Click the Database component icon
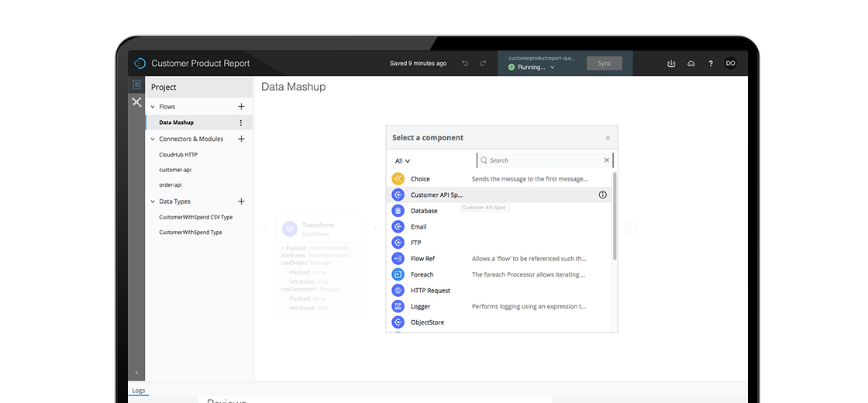The height and width of the screenshot is (403, 868). 398,211
